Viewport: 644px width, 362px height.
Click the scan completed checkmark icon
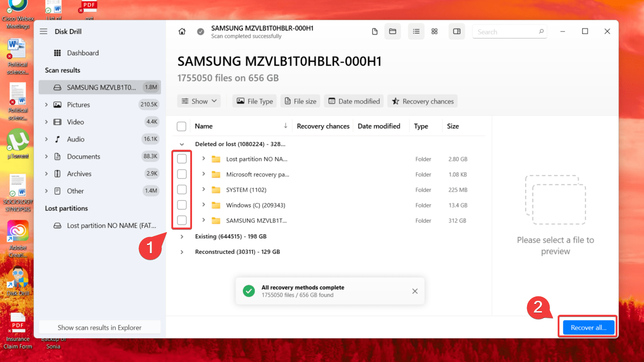(201, 31)
